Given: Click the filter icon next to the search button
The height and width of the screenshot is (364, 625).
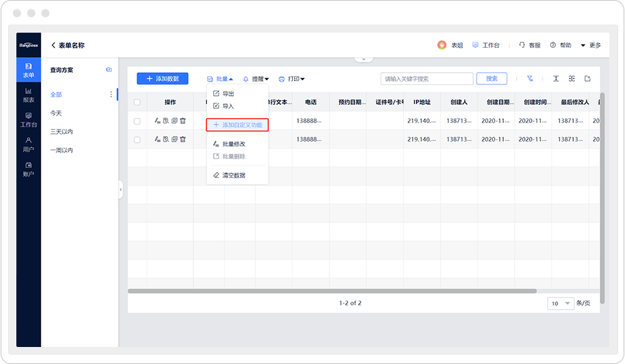Looking at the screenshot, I should point(530,79).
